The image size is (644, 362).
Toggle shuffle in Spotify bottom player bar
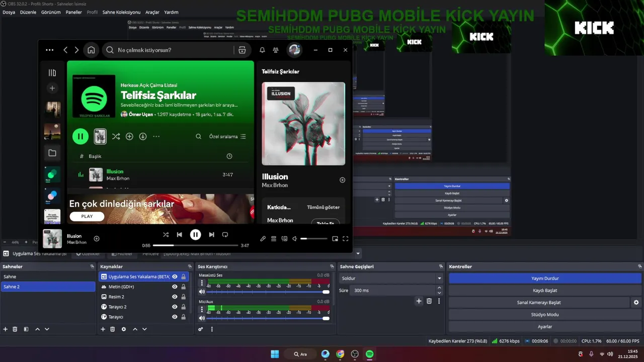tap(166, 234)
